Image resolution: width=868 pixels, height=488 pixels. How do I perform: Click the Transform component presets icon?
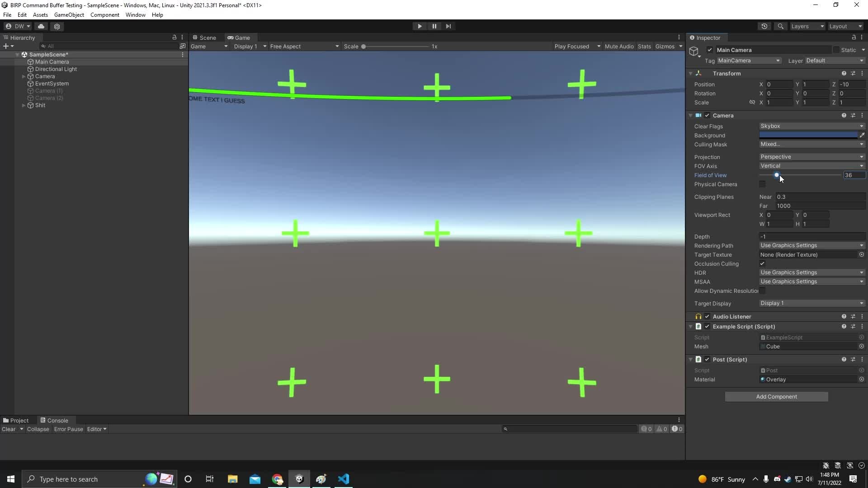point(854,73)
